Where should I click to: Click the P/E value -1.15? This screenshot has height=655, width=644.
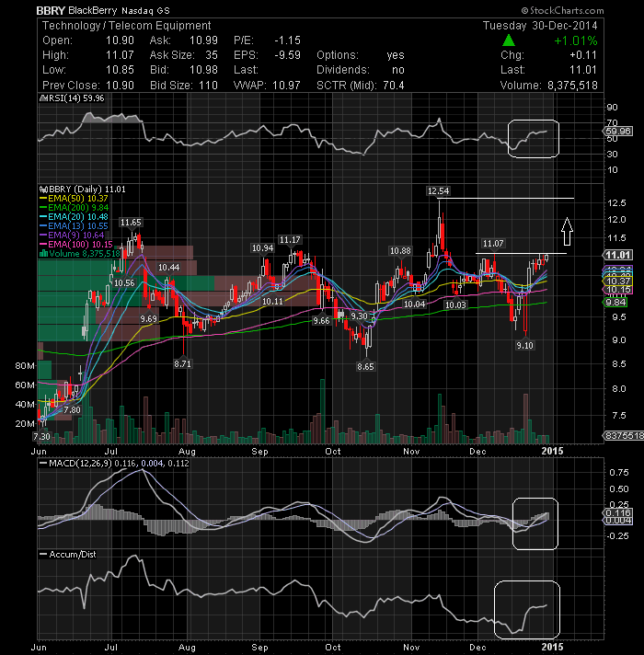287,40
